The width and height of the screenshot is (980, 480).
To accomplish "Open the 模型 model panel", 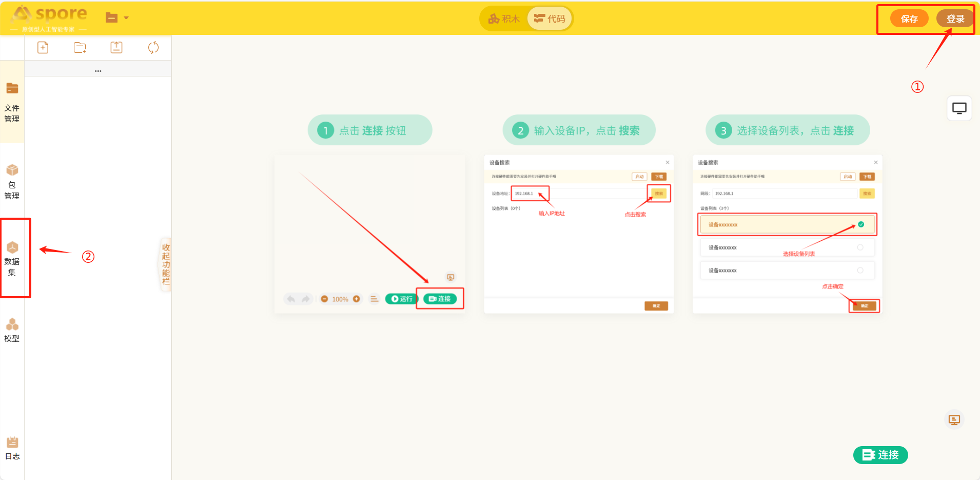I will 12,330.
